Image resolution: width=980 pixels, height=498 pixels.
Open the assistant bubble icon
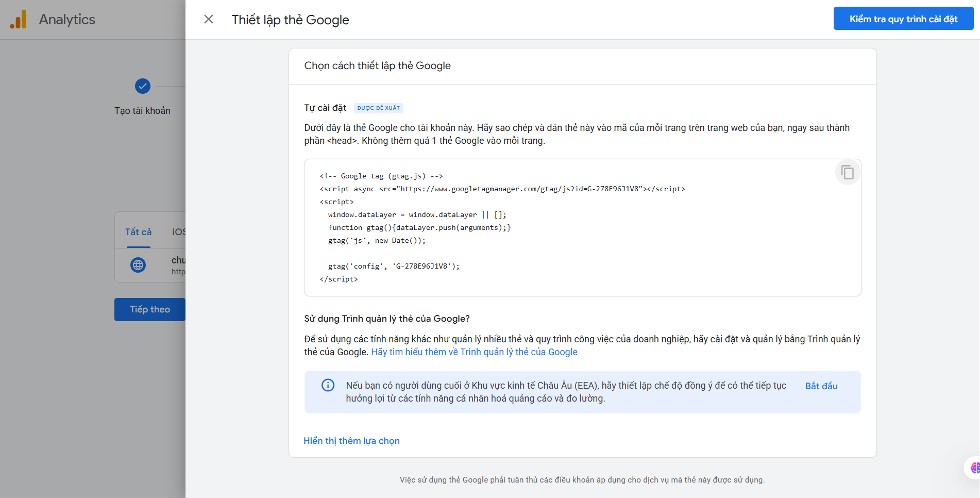click(x=973, y=468)
